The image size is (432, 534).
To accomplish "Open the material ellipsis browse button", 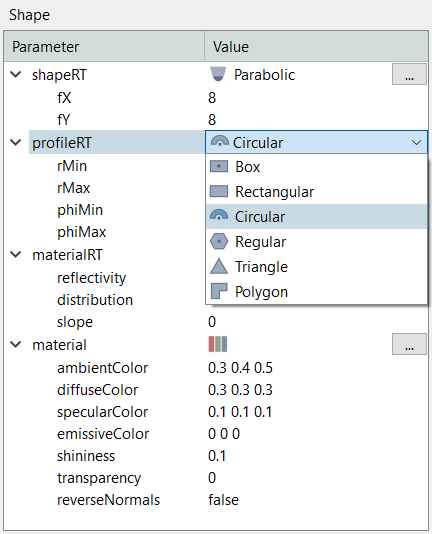I will click(x=409, y=344).
